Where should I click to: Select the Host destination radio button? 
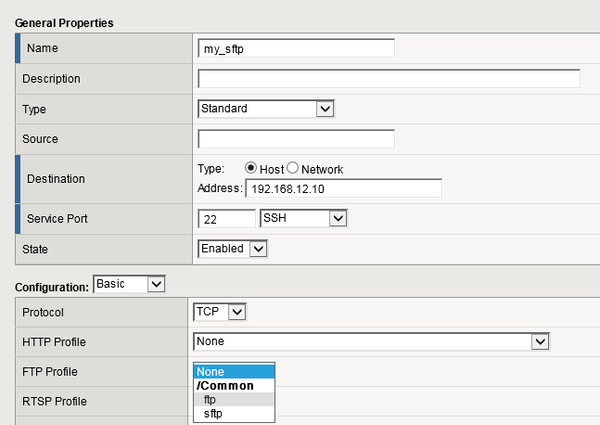(x=251, y=168)
